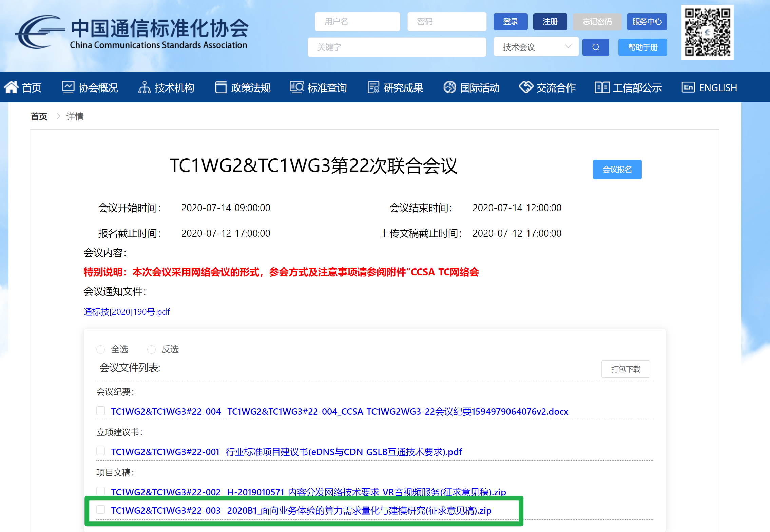
Task: Open H-2019010571 VR音视频服务 zip link
Action: tap(366, 492)
